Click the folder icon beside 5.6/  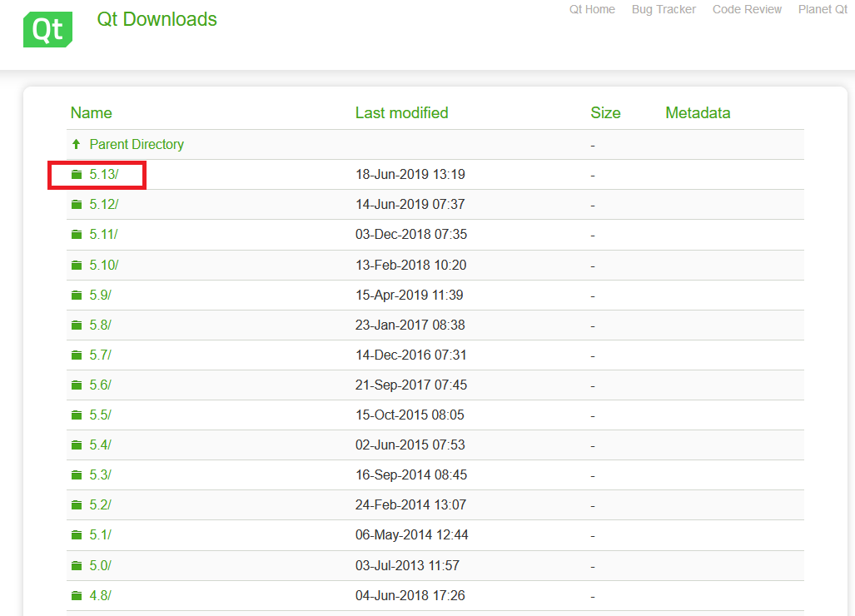tap(77, 385)
